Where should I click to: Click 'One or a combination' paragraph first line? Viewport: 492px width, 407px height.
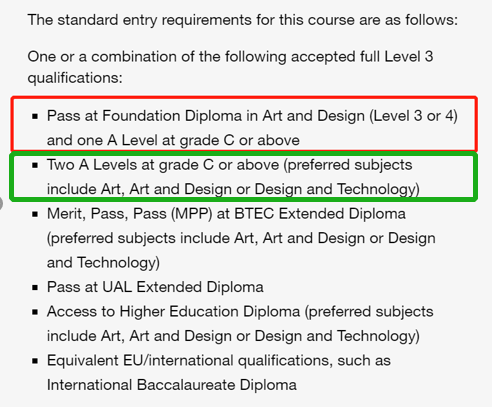(x=230, y=57)
